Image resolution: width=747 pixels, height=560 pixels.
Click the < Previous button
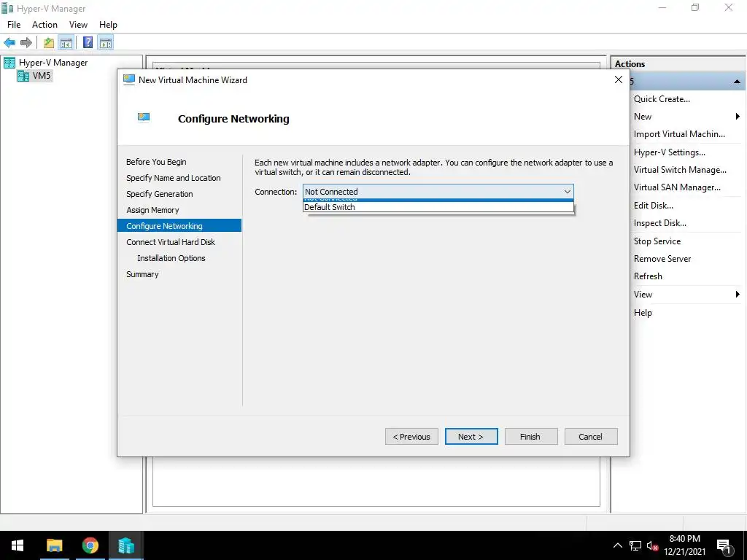411,437
